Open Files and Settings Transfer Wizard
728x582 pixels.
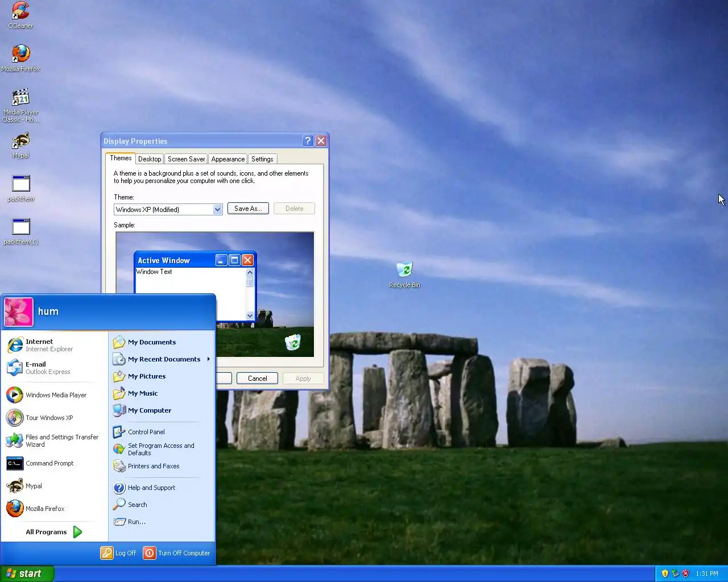point(55,440)
